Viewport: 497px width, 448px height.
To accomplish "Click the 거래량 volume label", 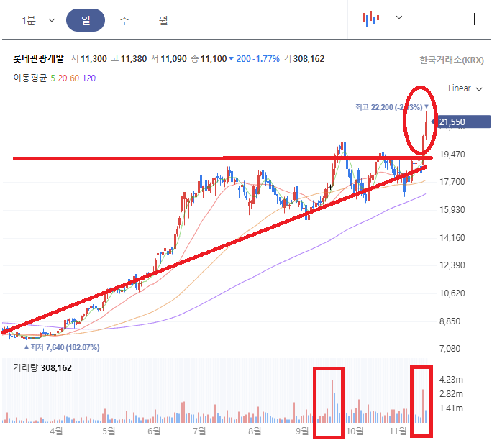I will [26, 367].
